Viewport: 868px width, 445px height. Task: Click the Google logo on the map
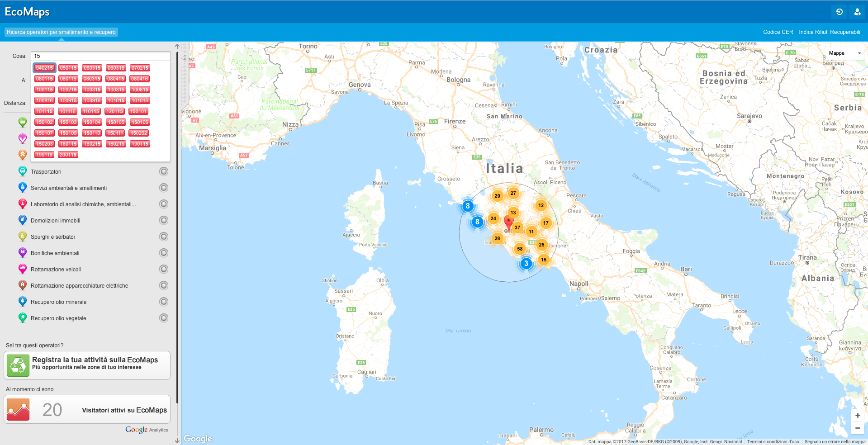[198, 439]
